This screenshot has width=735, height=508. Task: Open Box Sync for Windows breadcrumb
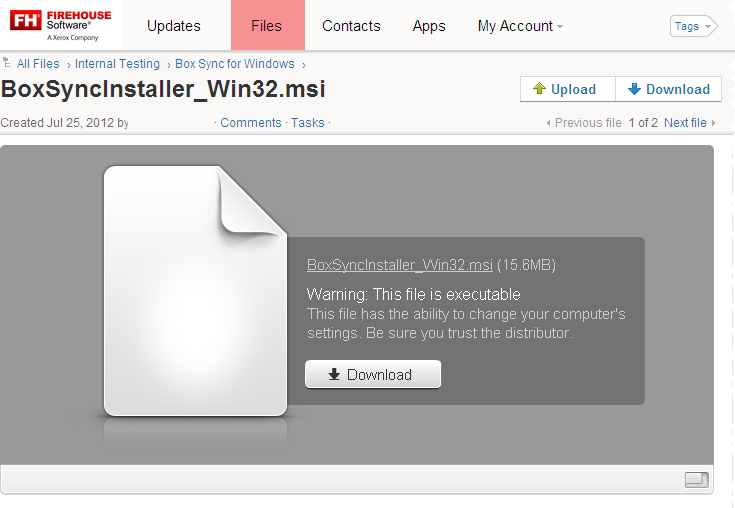[x=234, y=64]
